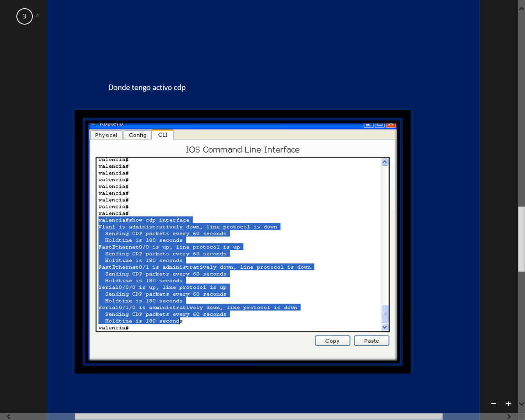525x420 pixels.
Task: Maximize the router window
Action: [380, 124]
